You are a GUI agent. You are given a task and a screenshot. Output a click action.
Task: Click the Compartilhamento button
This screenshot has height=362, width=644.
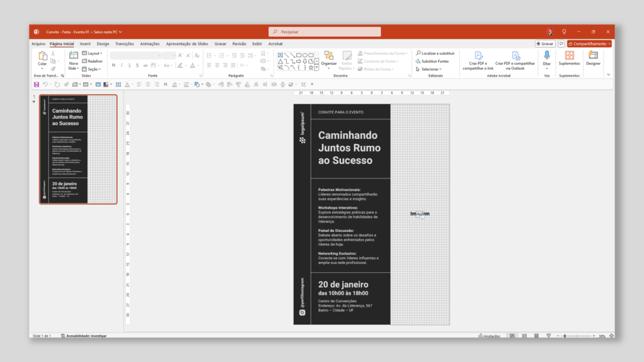click(x=589, y=43)
